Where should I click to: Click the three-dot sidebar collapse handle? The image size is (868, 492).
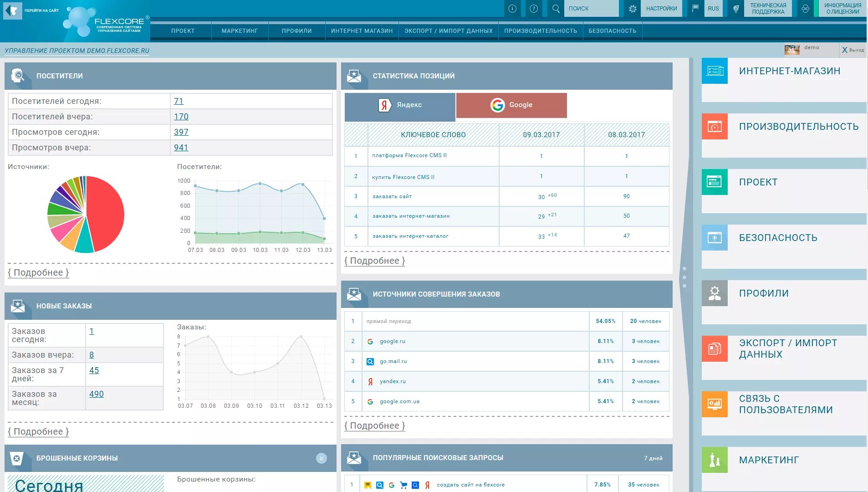(x=684, y=277)
